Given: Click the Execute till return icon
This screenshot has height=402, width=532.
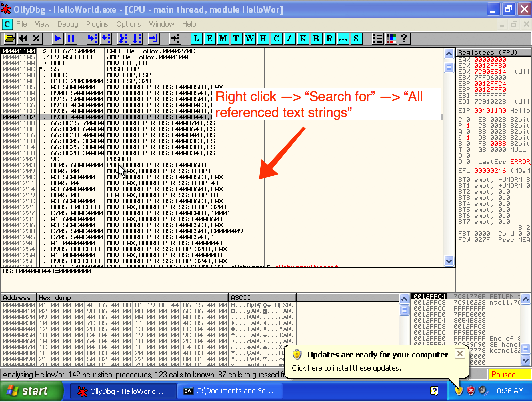Looking at the screenshot, I should coord(154,38).
